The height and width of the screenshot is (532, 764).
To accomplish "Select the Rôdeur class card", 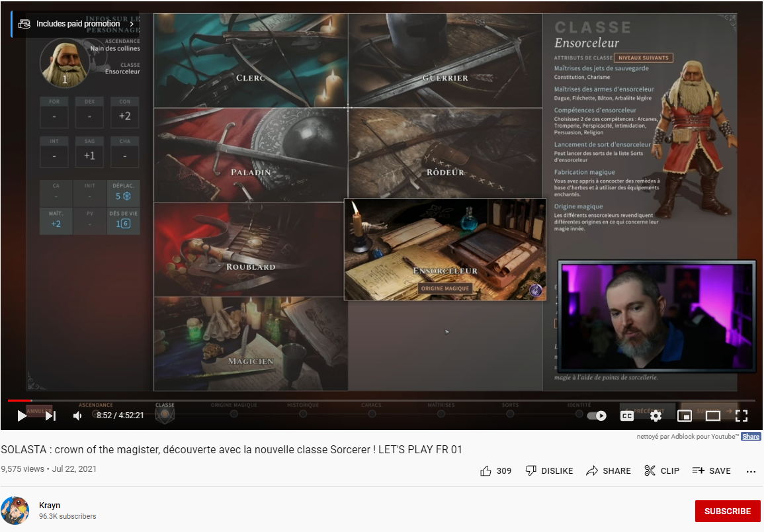I will 445,153.
